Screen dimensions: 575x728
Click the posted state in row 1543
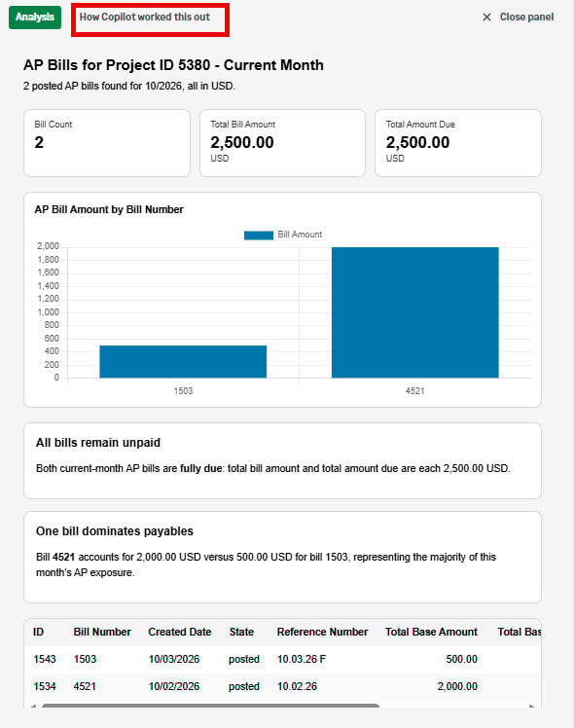244,659
